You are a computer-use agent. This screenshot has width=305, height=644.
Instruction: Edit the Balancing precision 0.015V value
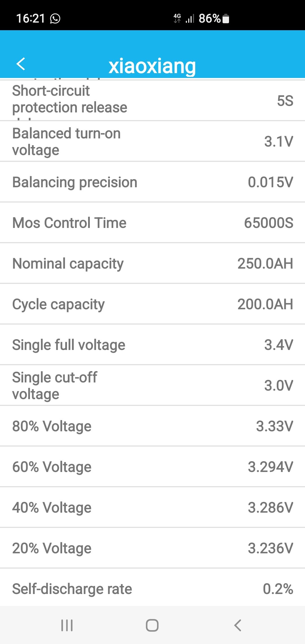tap(270, 182)
